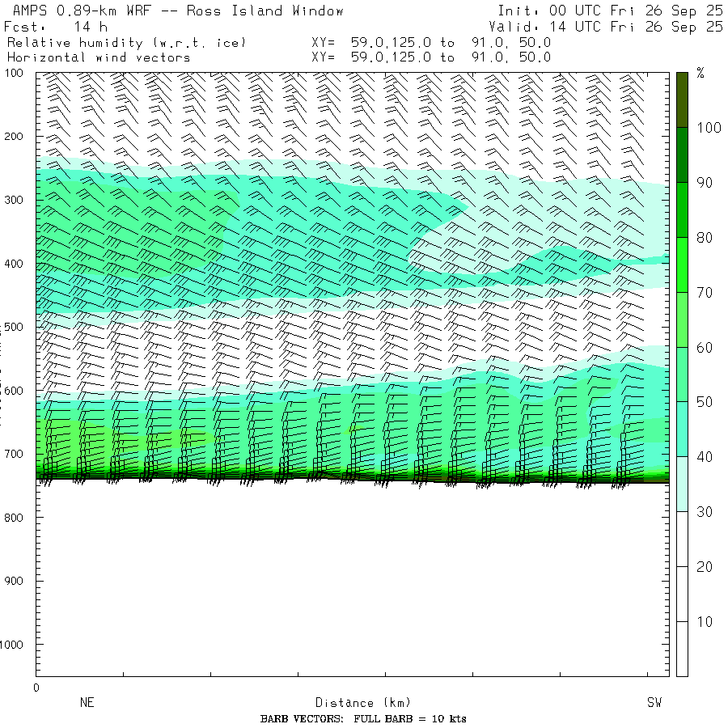Click the 0 origin label on distance axis
Viewport: 728px width, 728px height.
click(x=36, y=688)
